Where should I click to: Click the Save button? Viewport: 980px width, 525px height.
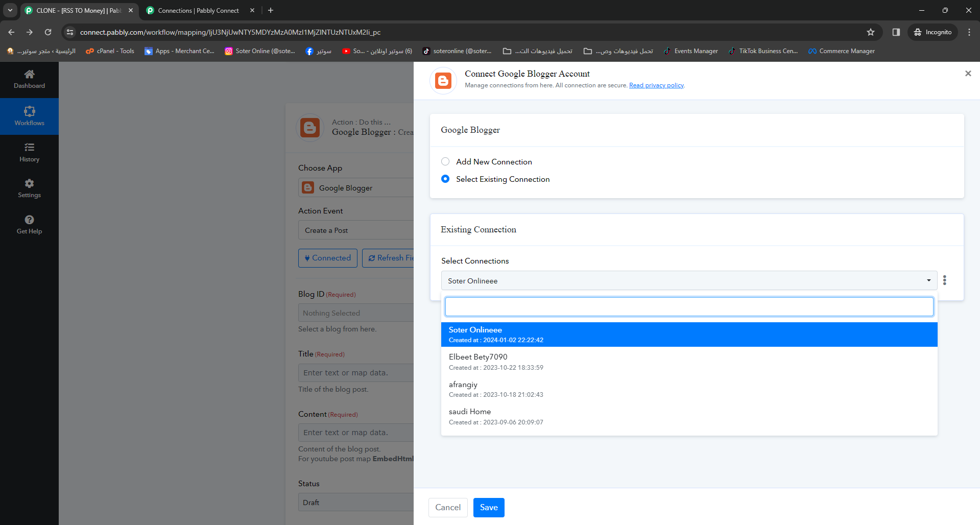coord(489,507)
